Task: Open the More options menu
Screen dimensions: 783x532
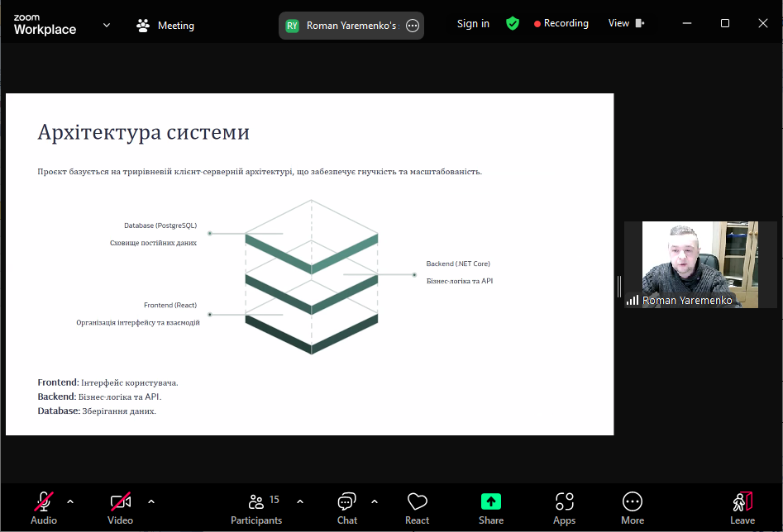Action: (x=633, y=507)
